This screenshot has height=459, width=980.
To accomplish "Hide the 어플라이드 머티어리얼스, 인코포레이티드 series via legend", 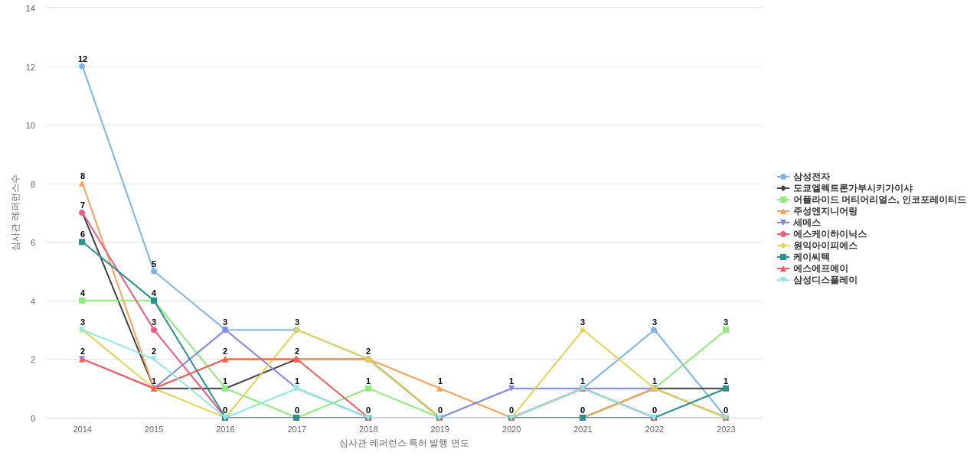I will pyautogui.click(x=879, y=200).
